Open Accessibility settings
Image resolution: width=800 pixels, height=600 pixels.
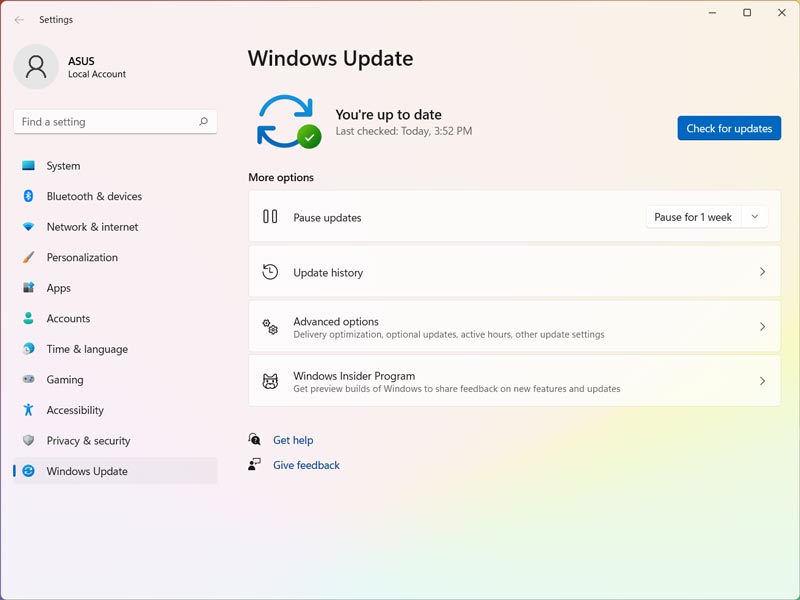pyautogui.click(x=115, y=410)
